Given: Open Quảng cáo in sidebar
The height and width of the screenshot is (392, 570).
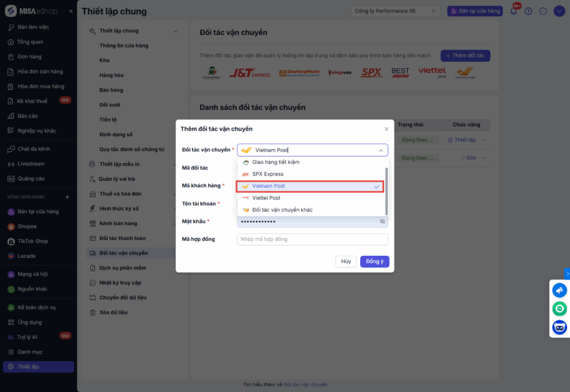Looking at the screenshot, I should pyautogui.click(x=31, y=178).
